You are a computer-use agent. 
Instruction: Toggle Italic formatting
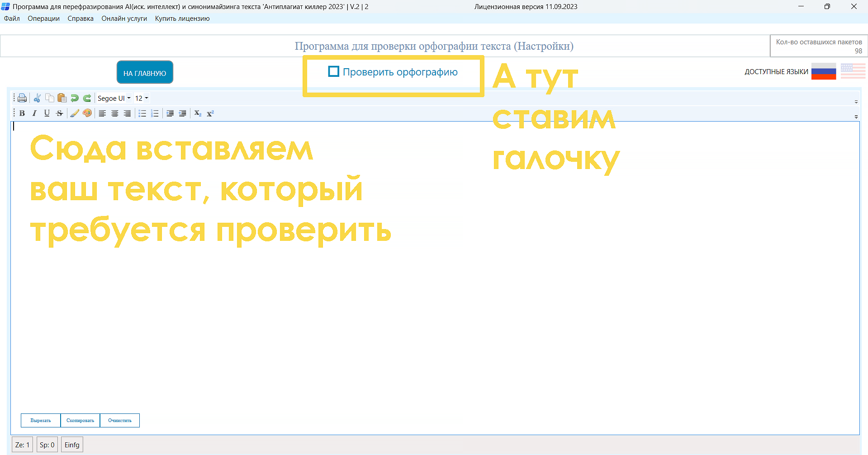[x=34, y=113]
